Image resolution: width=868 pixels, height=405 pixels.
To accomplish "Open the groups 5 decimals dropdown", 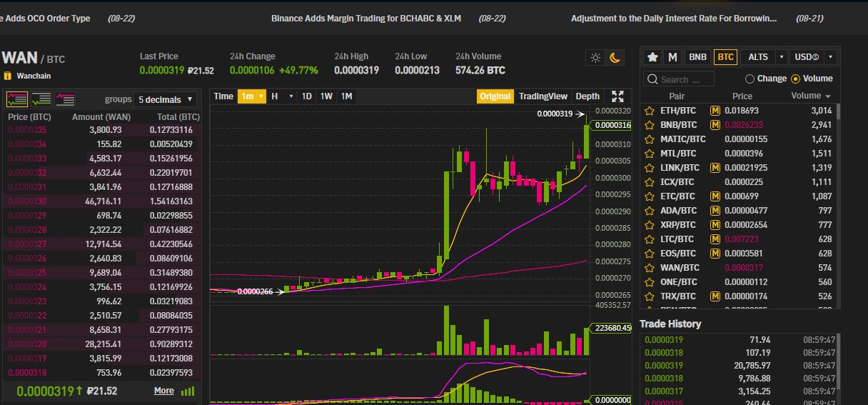I will 166,99.
